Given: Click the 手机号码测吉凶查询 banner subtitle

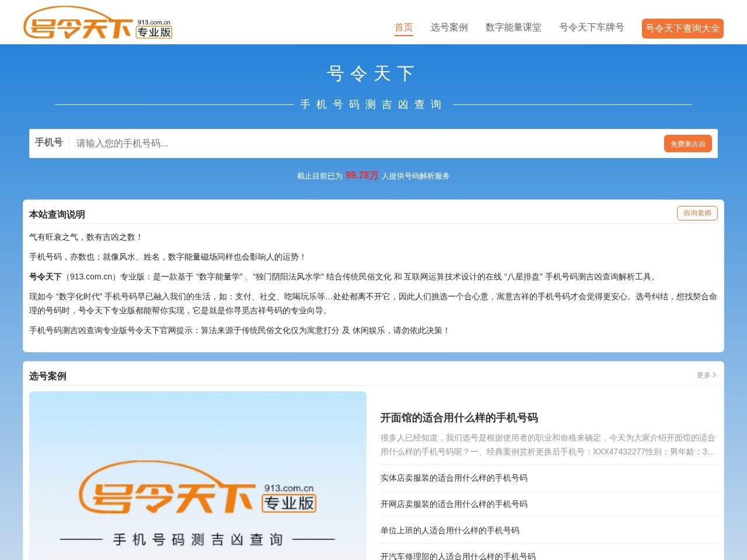Looking at the screenshot, I should click(x=371, y=104).
